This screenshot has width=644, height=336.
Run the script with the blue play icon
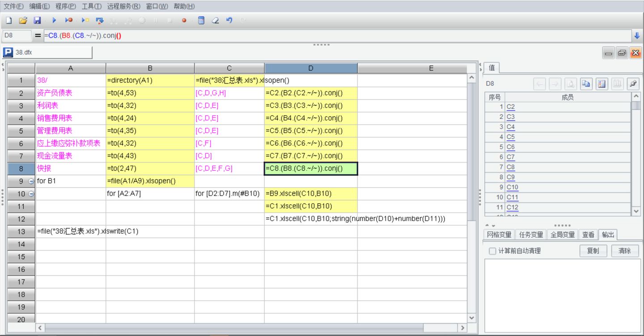pos(54,21)
